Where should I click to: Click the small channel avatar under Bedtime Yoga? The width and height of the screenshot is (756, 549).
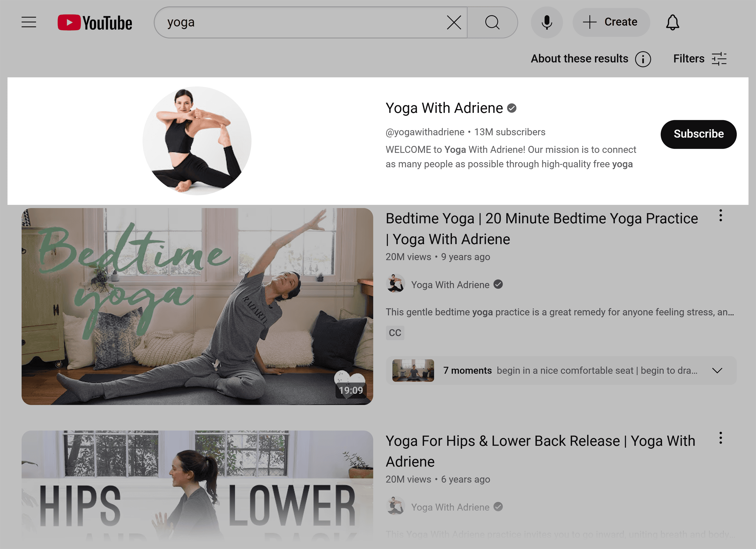(395, 283)
